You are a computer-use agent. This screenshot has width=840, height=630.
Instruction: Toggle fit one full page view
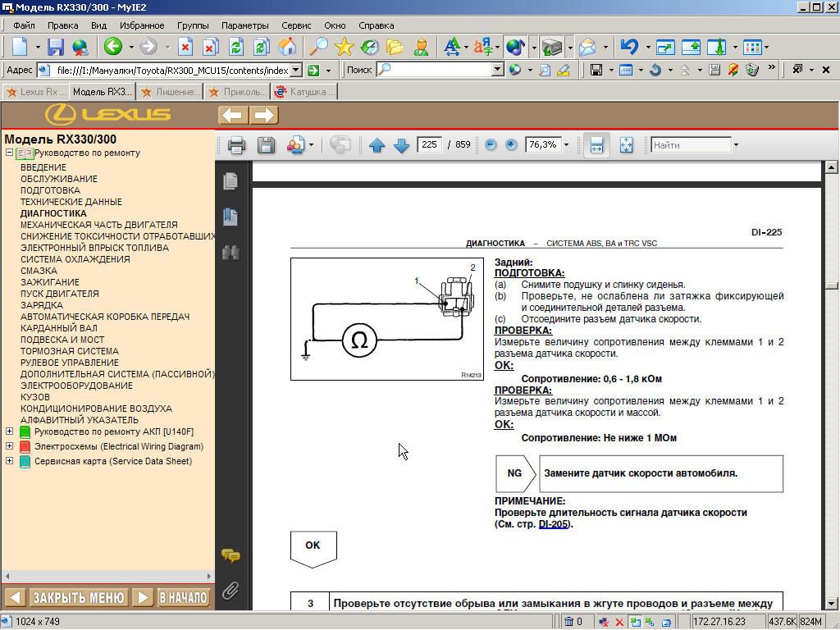pos(626,145)
